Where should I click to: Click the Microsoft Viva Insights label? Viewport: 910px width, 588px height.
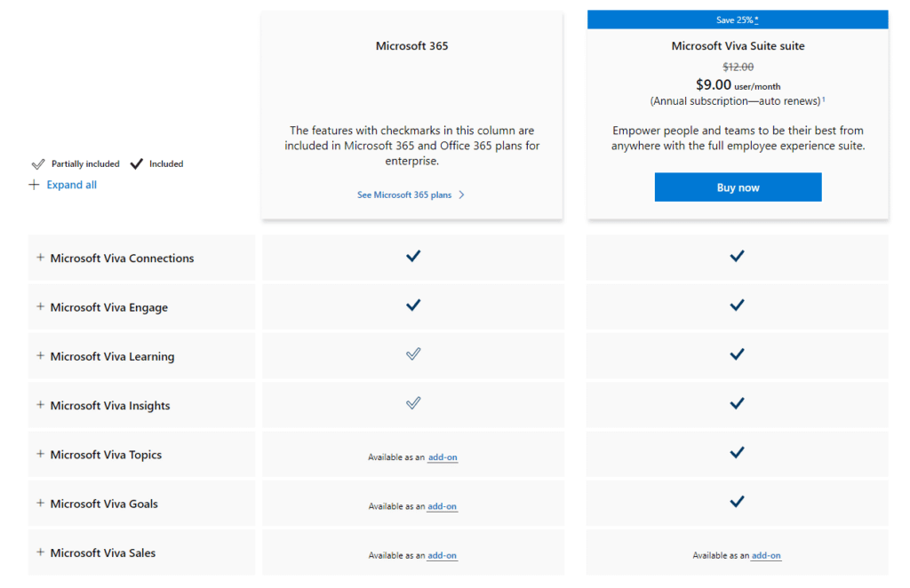point(110,405)
